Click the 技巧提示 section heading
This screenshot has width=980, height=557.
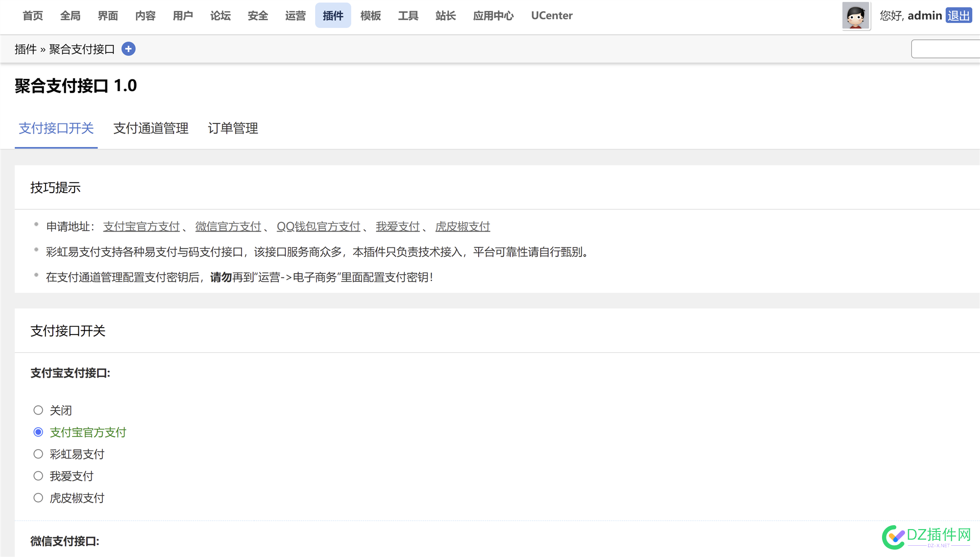click(x=55, y=188)
